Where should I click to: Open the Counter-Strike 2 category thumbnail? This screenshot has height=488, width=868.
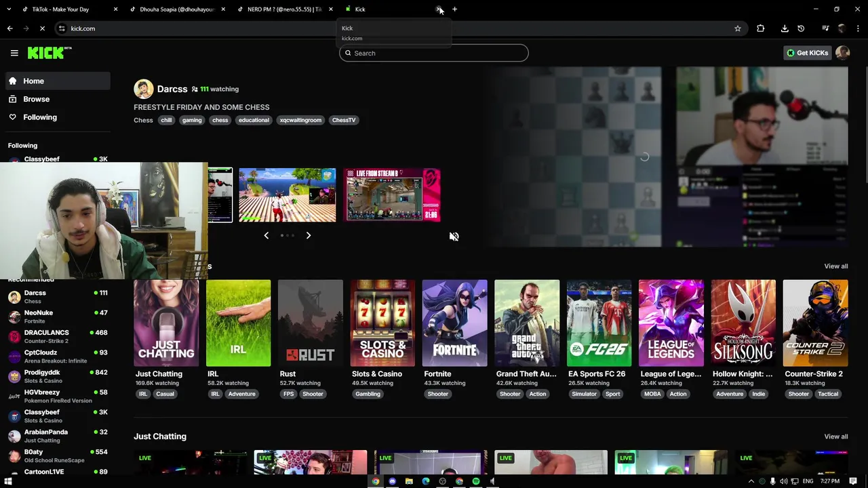point(816,323)
